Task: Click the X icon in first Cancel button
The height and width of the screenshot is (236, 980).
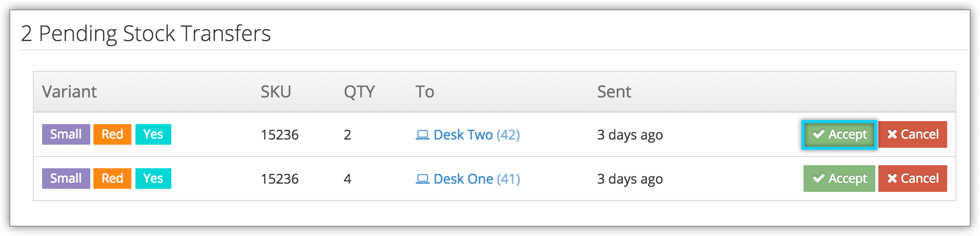Action: 892,134
